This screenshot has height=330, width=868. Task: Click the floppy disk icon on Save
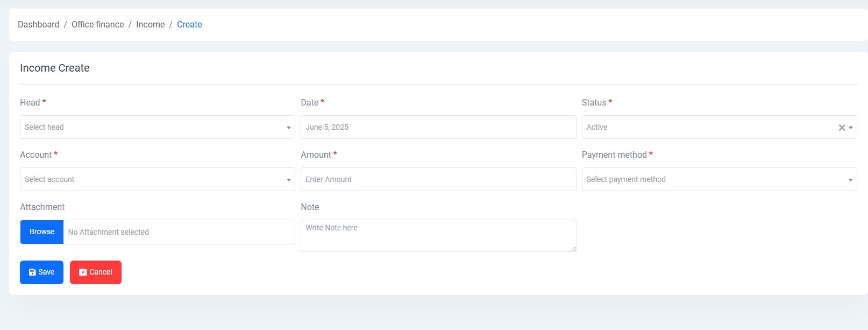tap(32, 272)
